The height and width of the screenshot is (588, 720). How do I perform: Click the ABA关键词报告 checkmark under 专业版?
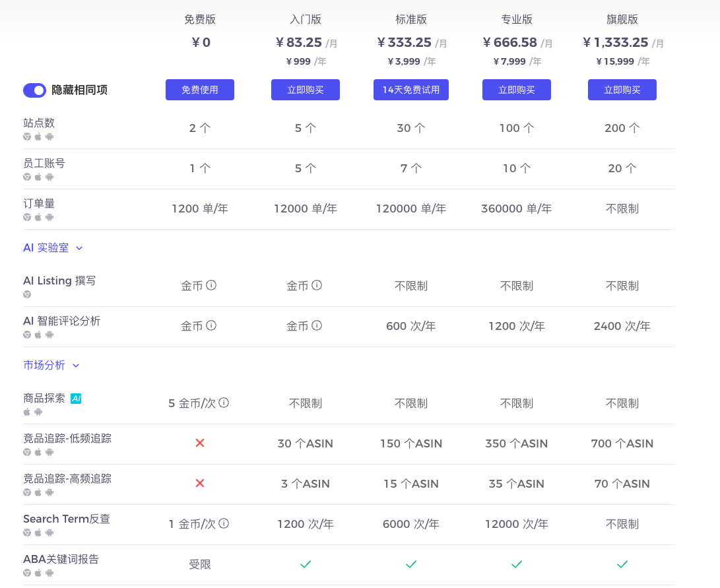point(517,564)
